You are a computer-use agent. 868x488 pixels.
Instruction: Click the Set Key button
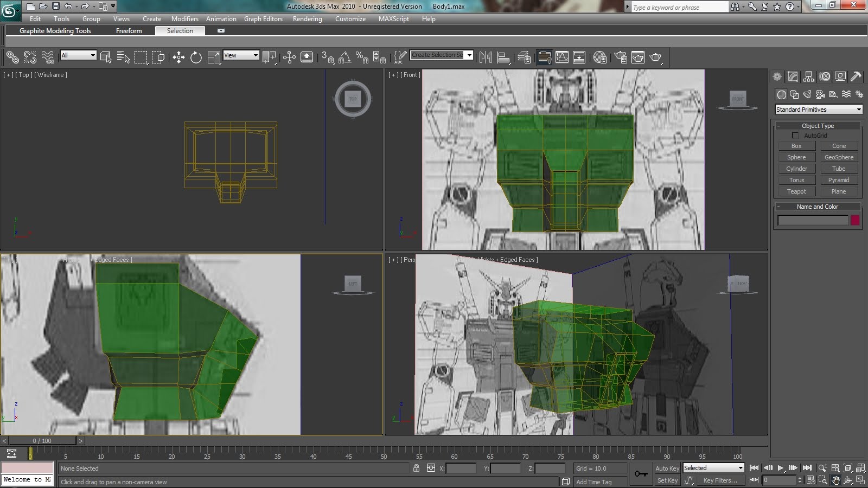pos(667,480)
